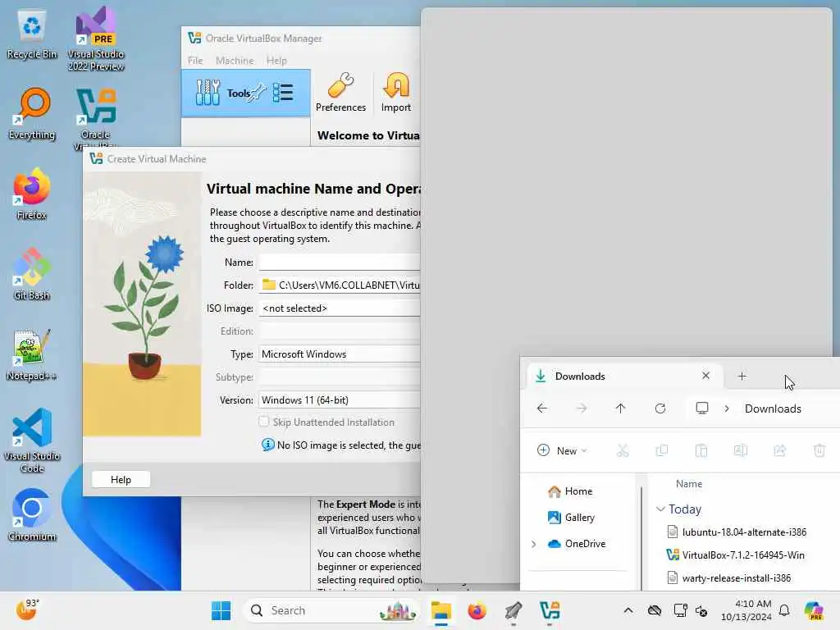Open the Windows Start menu

[x=221, y=610]
